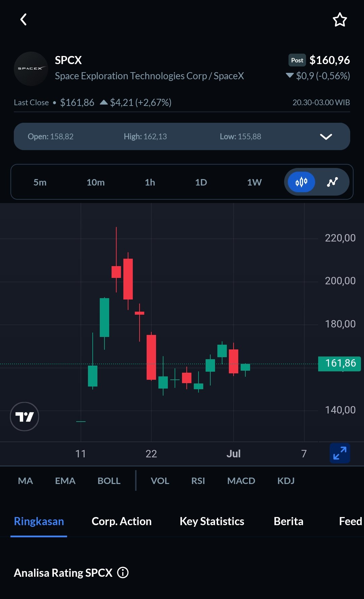Tap the Space Exploration Technologies Corp name
The image size is (364, 599).
pyautogui.click(x=149, y=76)
